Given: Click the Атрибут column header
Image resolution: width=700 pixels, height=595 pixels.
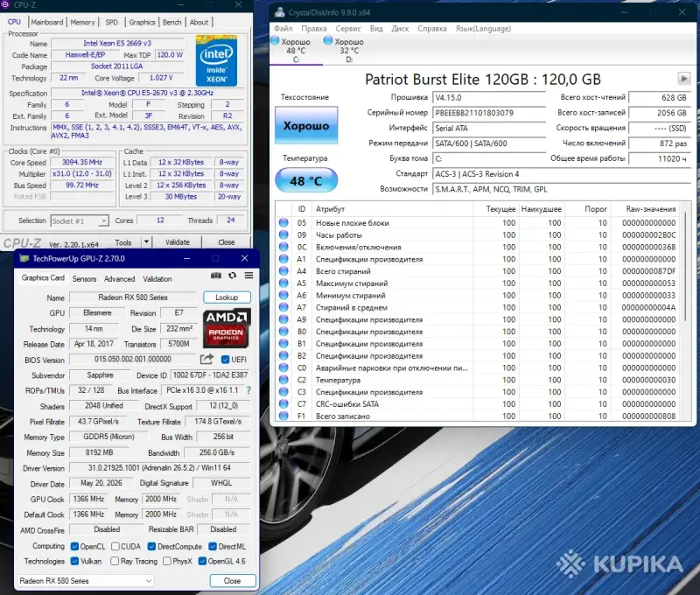Looking at the screenshot, I should pyautogui.click(x=393, y=209).
